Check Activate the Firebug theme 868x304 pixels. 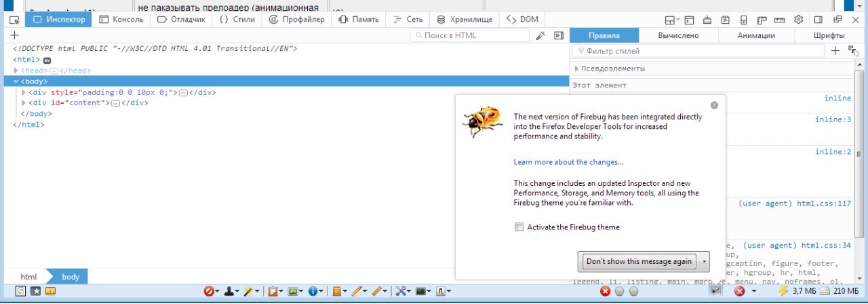519,227
